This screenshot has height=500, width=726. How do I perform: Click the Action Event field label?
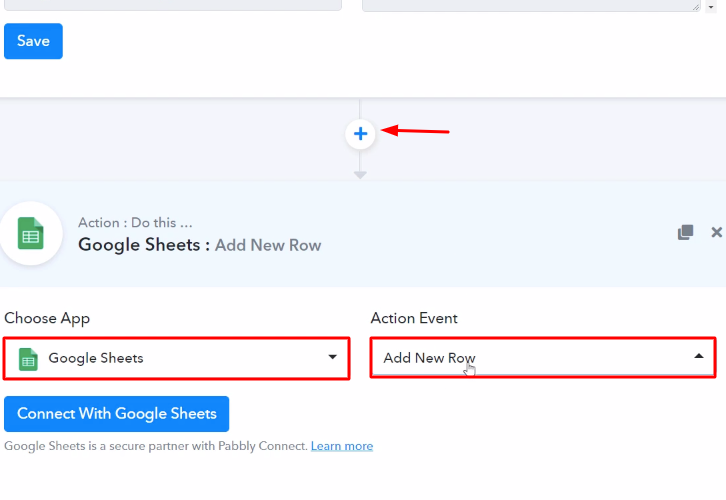[414, 318]
